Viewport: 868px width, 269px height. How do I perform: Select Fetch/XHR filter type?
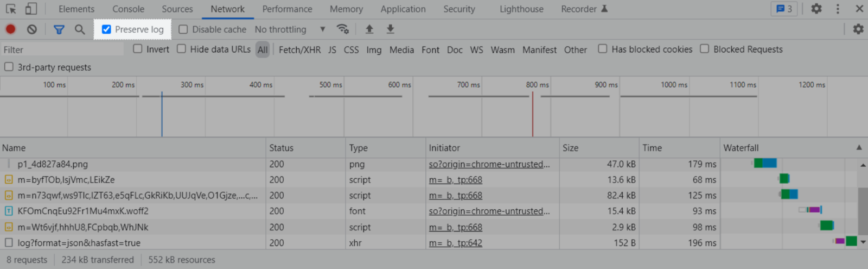point(299,50)
